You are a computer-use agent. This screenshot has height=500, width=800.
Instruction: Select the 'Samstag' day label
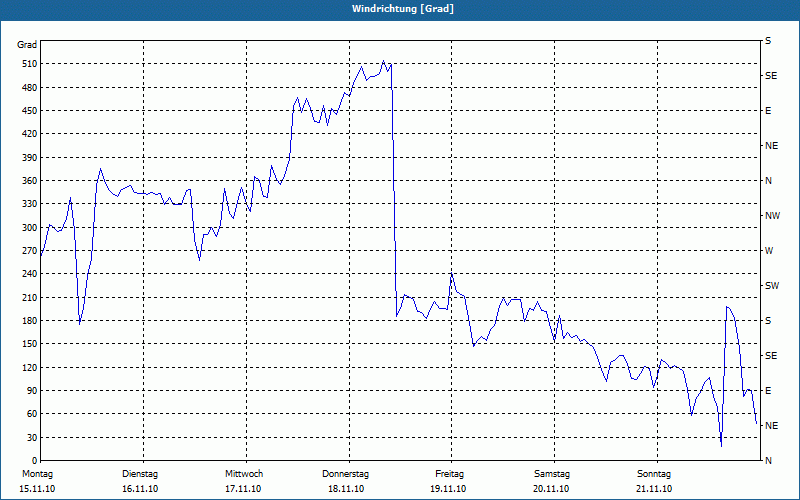(552, 474)
